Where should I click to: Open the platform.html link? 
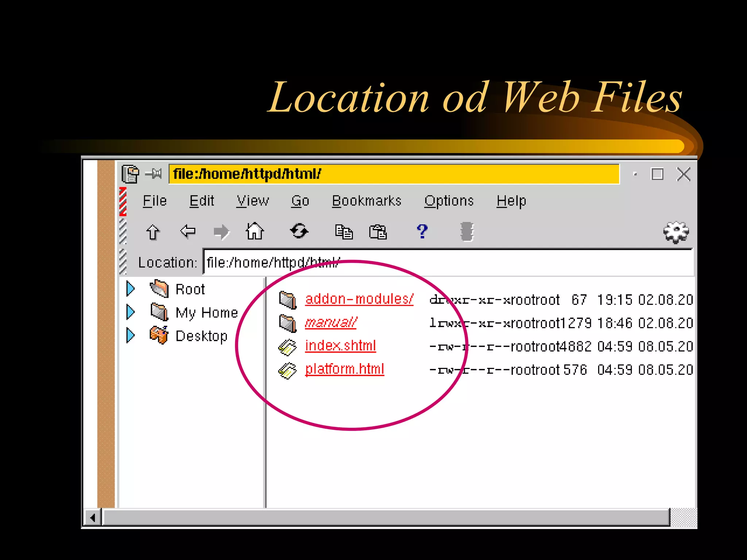(345, 369)
